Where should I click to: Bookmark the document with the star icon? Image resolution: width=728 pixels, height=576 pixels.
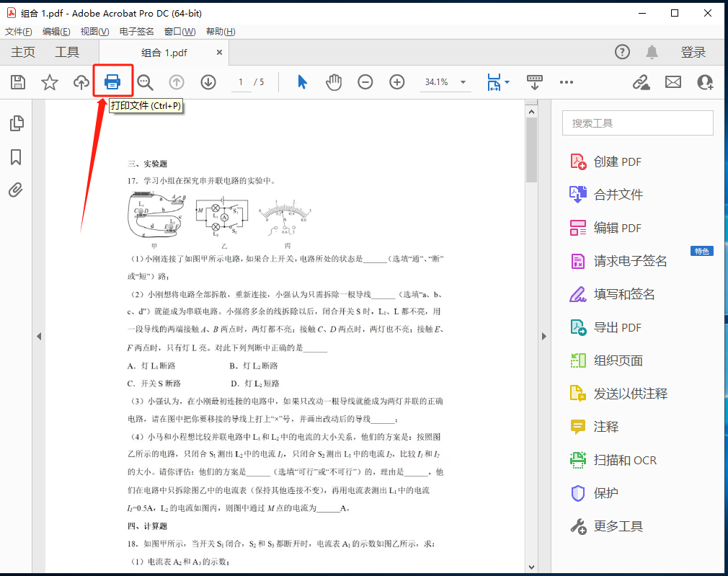tap(49, 82)
